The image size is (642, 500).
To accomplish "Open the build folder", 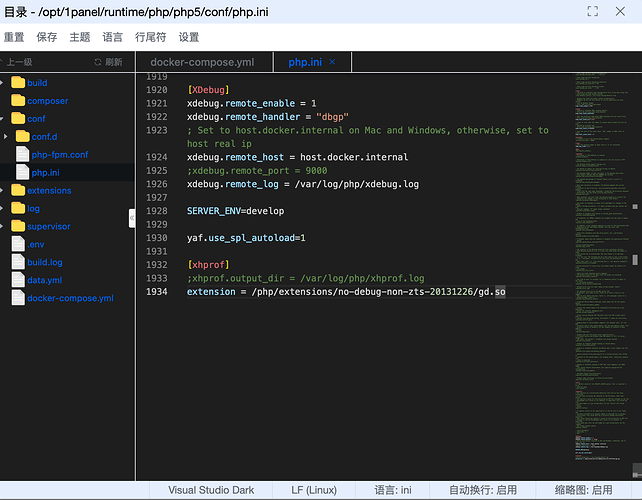I will 37,83.
